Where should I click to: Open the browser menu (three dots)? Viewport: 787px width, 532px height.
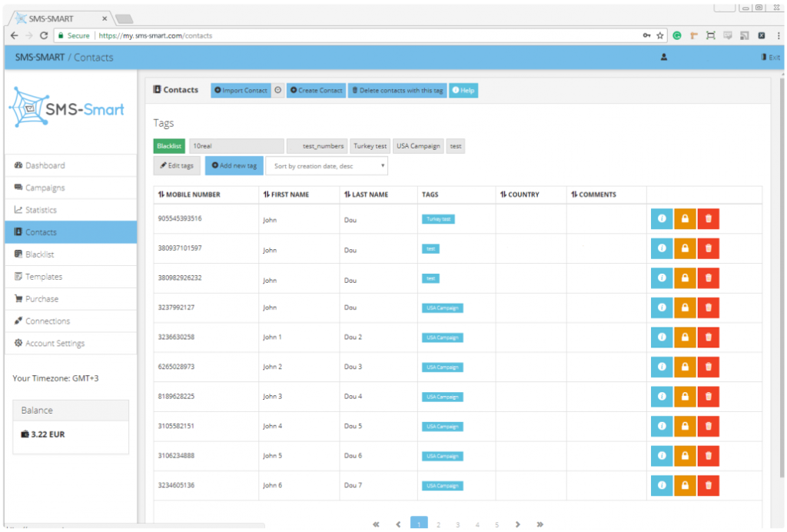click(x=778, y=35)
